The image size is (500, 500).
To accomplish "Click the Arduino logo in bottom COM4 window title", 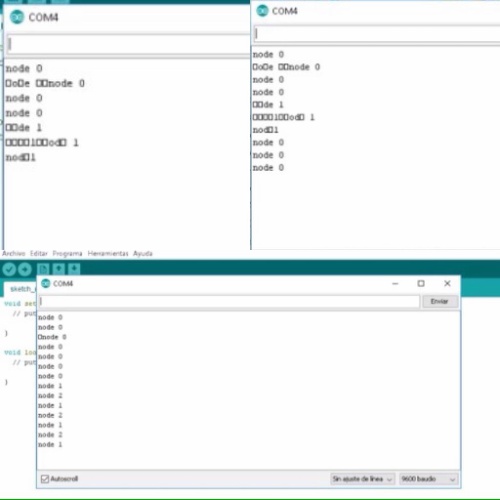I will point(46,283).
